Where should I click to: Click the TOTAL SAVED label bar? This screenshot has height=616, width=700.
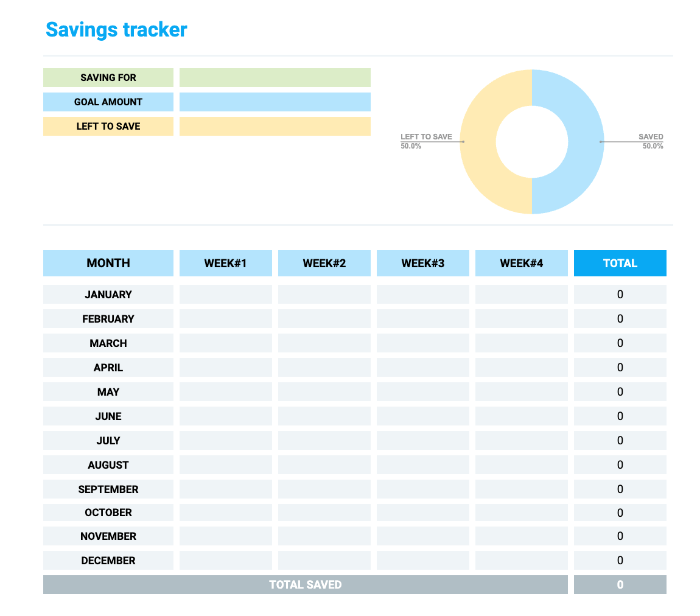(x=306, y=585)
